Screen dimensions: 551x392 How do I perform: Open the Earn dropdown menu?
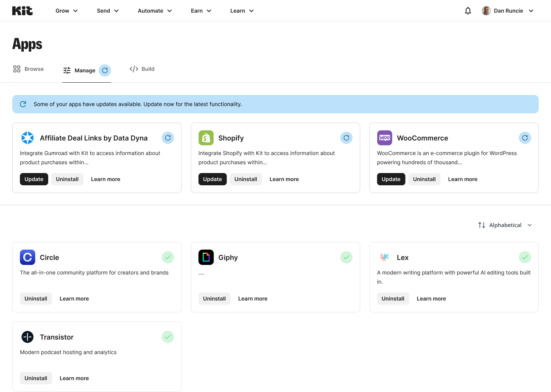[x=201, y=11]
